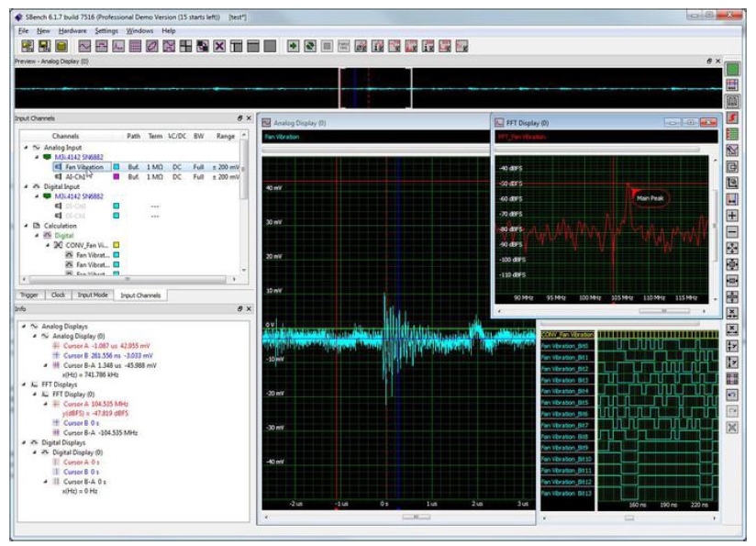Select the AI-Ch1 analog channel
756x546 pixels.
(x=77, y=177)
